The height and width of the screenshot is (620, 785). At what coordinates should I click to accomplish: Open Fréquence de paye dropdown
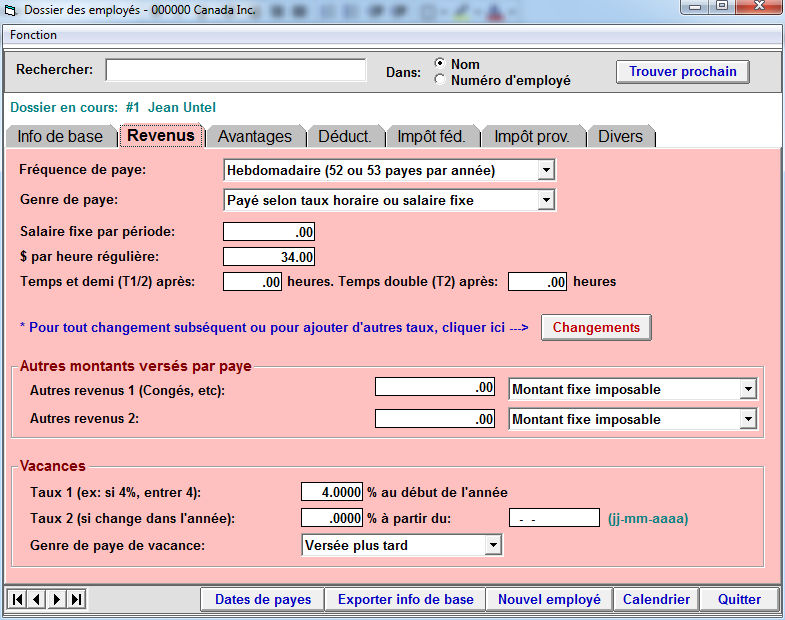[545, 170]
